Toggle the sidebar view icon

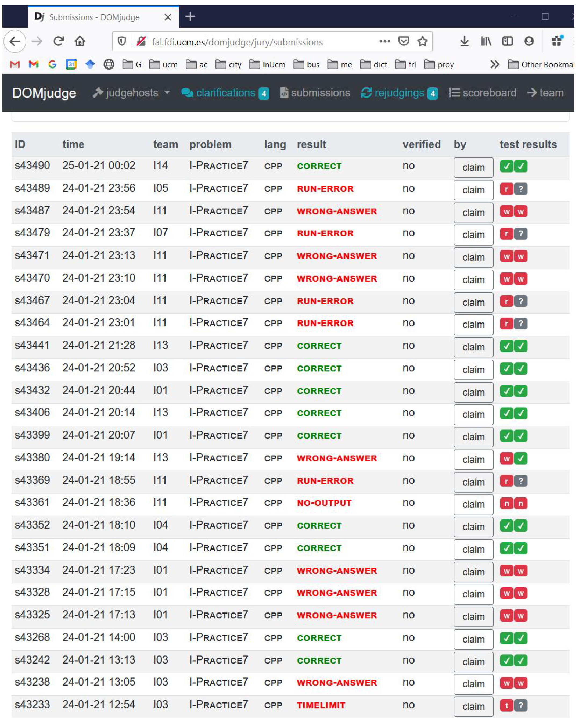507,42
